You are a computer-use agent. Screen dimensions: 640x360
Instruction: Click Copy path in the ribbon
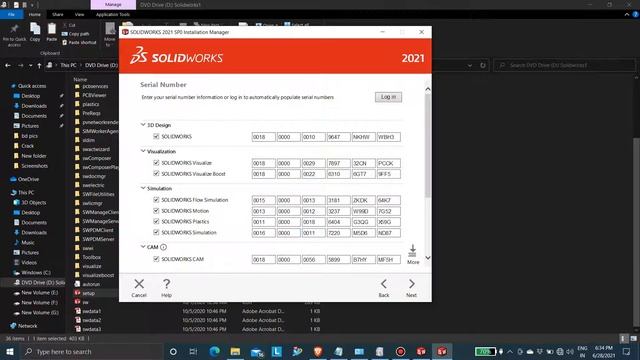click(x=76, y=34)
